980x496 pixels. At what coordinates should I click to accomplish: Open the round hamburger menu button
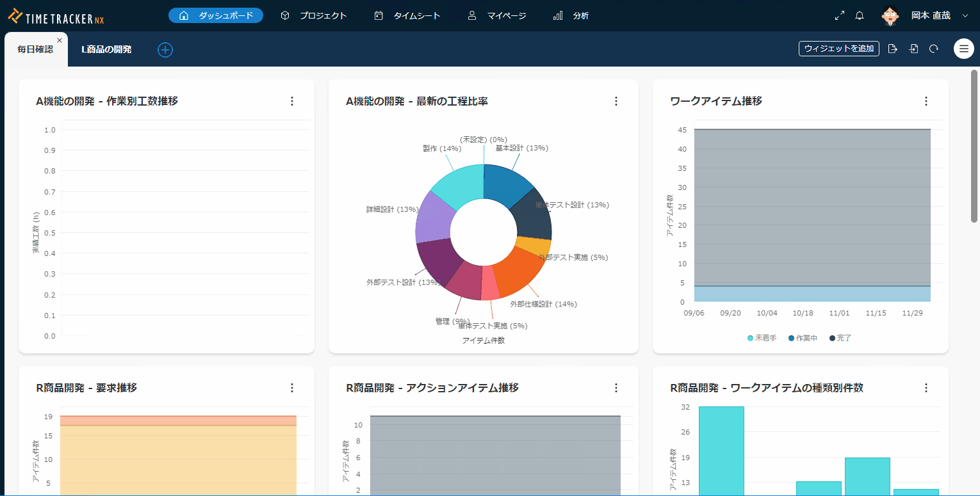pos(963,49)
